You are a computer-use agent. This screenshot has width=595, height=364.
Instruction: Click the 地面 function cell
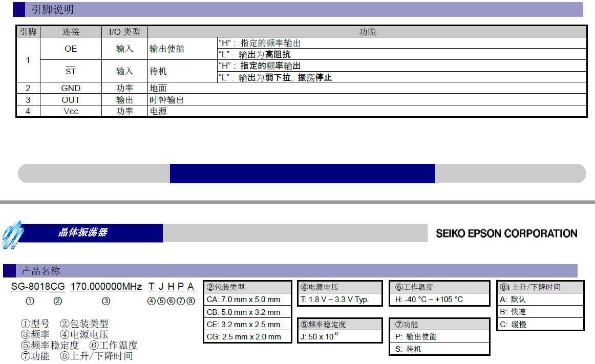(367, 88)
